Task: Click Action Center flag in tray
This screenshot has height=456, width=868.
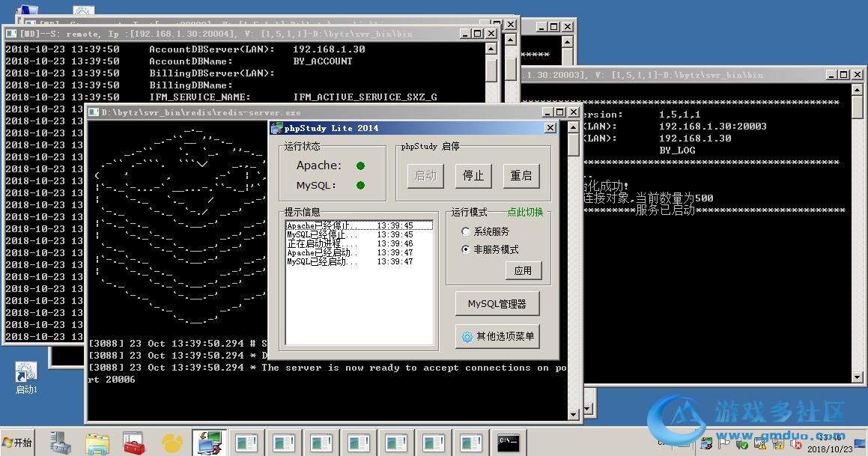Action: tap(723, 443)
